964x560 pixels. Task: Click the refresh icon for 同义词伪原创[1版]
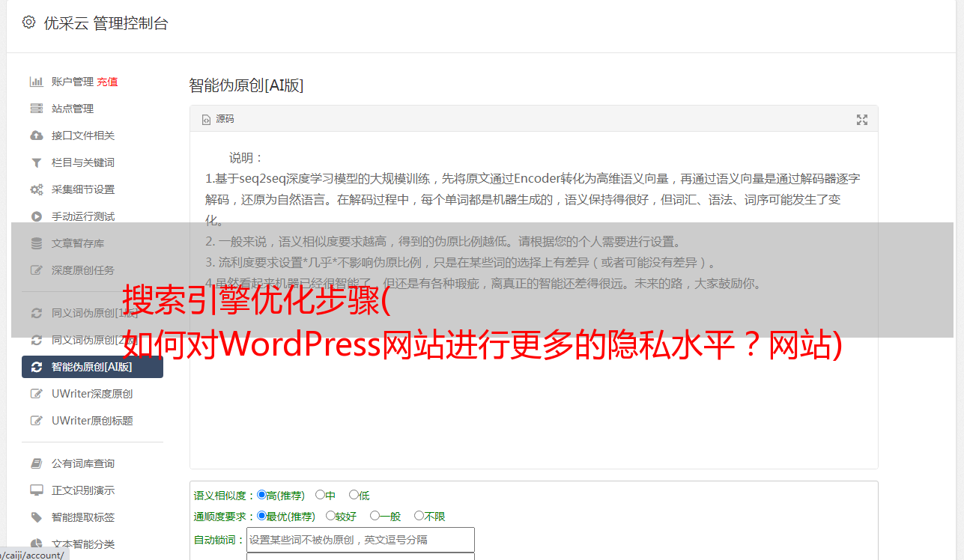click(x=36, y=313)
